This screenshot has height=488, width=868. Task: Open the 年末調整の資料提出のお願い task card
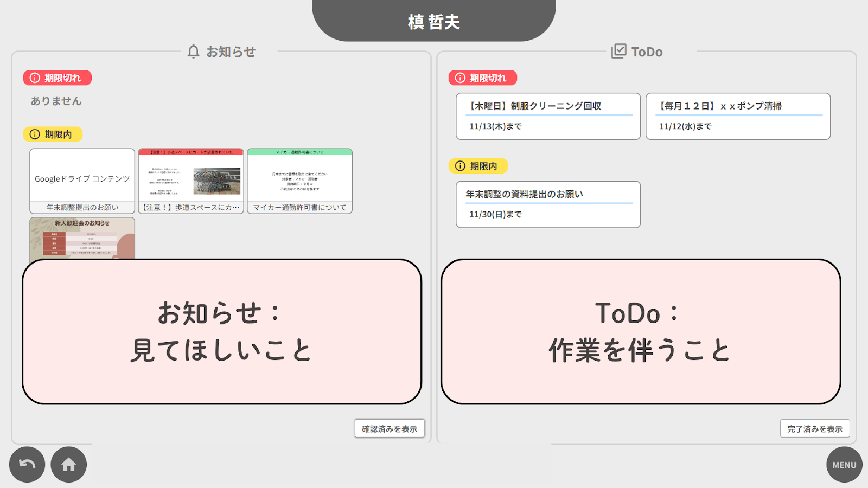pos(548,204)
